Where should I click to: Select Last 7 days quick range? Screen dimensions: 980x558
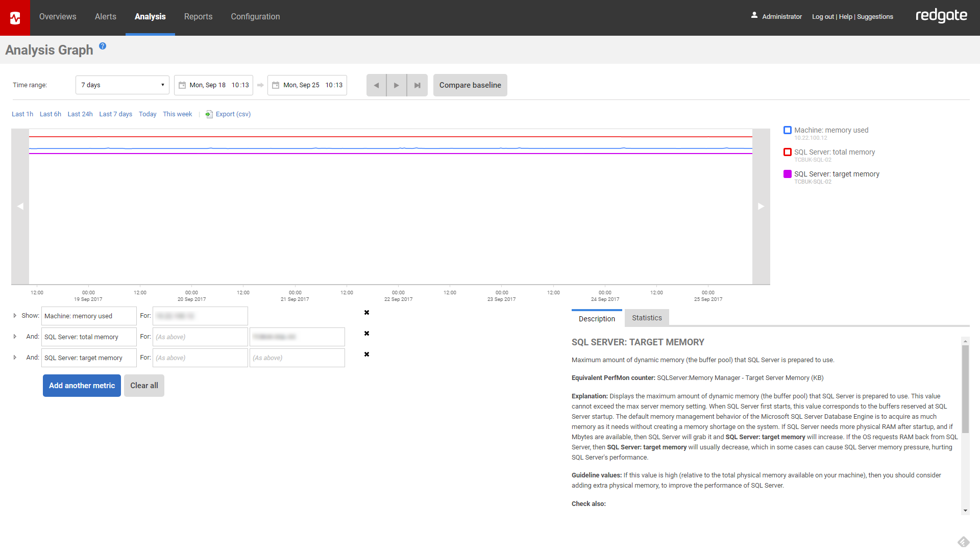[x=115, y=114]
